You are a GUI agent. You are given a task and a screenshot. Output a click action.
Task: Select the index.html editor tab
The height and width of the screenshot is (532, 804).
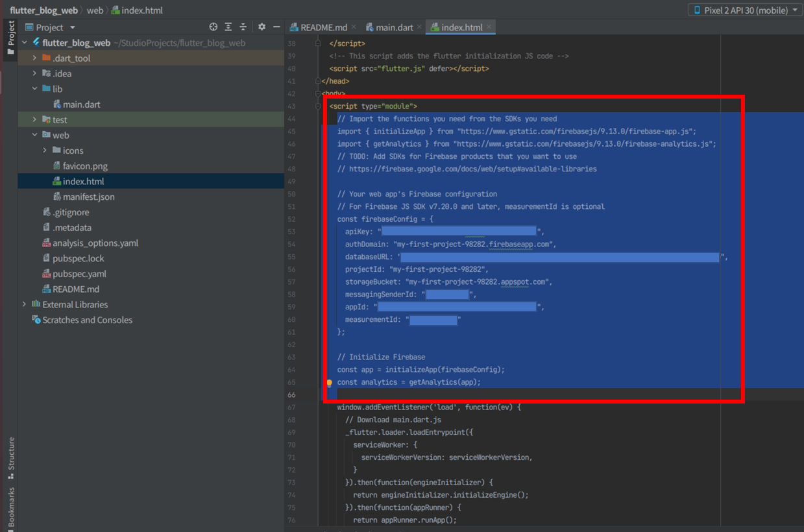(461, 27)
